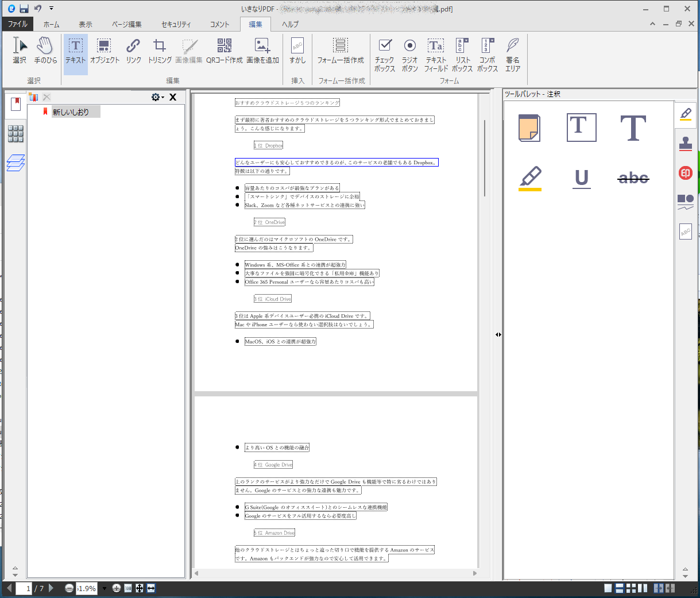700x598 pixels.
Task: Add a 署名エリア signature area
Action: tap(513, 55)
